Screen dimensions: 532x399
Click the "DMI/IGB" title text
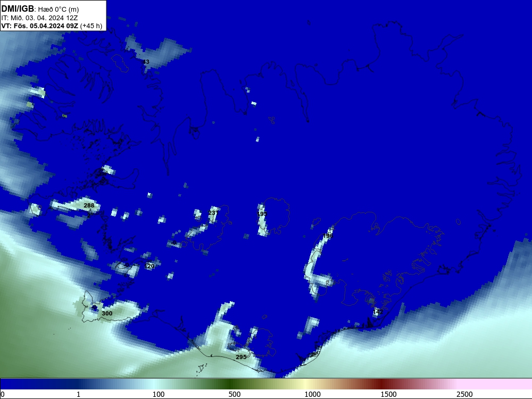coord(18,9)
